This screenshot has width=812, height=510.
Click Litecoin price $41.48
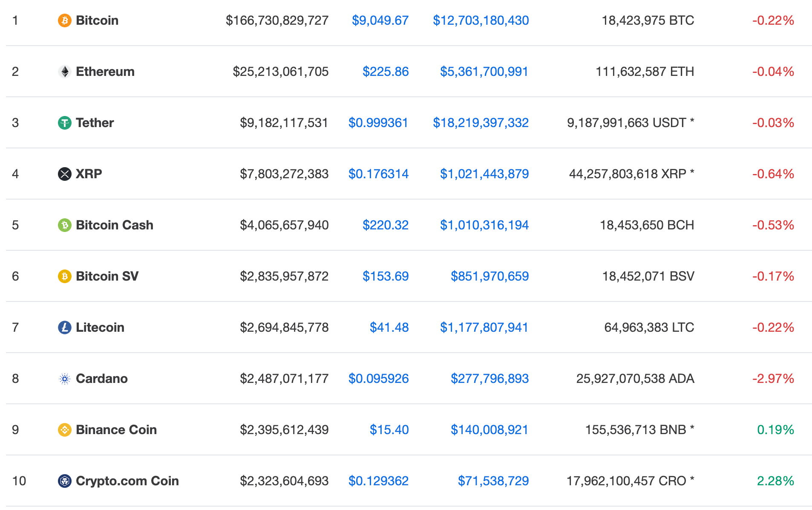point(389,327)
